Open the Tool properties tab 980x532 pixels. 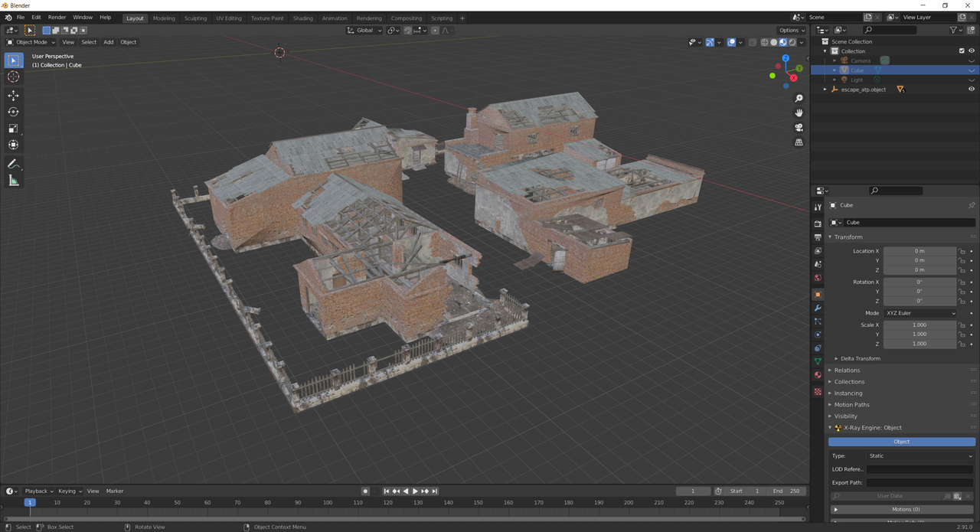[x=818, y=207]
